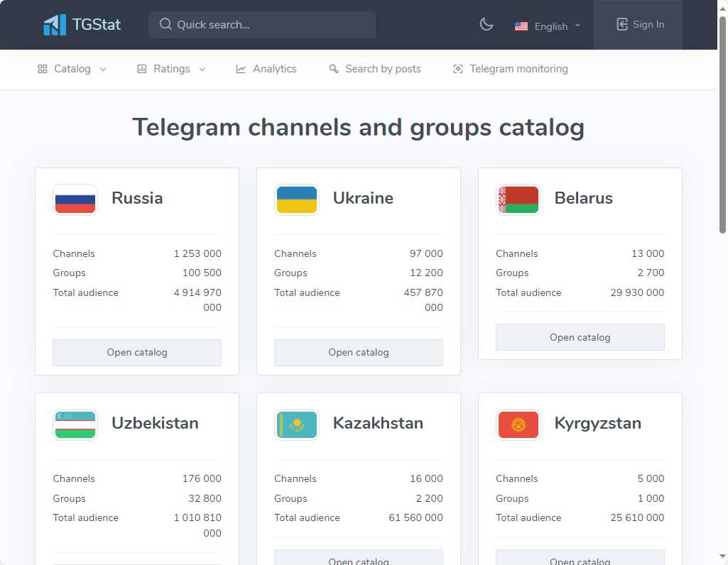Click the Ukraine country title
This screenshot has width=728, height=565.
coord(363,198)
